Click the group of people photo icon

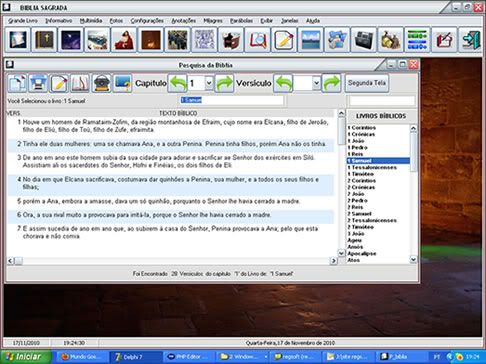177,40
